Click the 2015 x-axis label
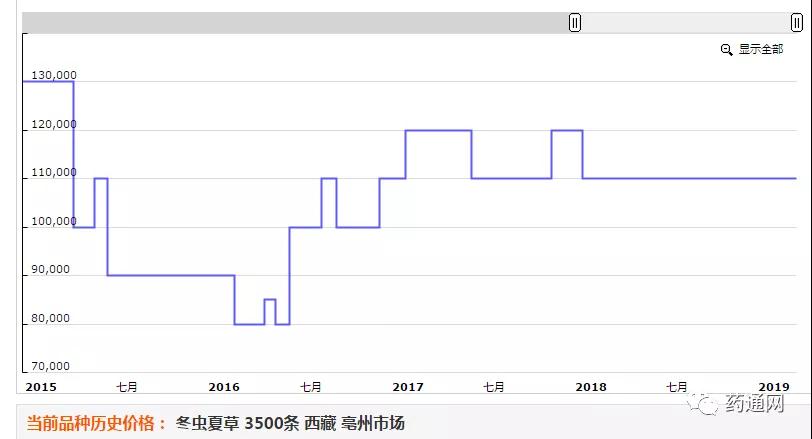 (x=41, y=387)
